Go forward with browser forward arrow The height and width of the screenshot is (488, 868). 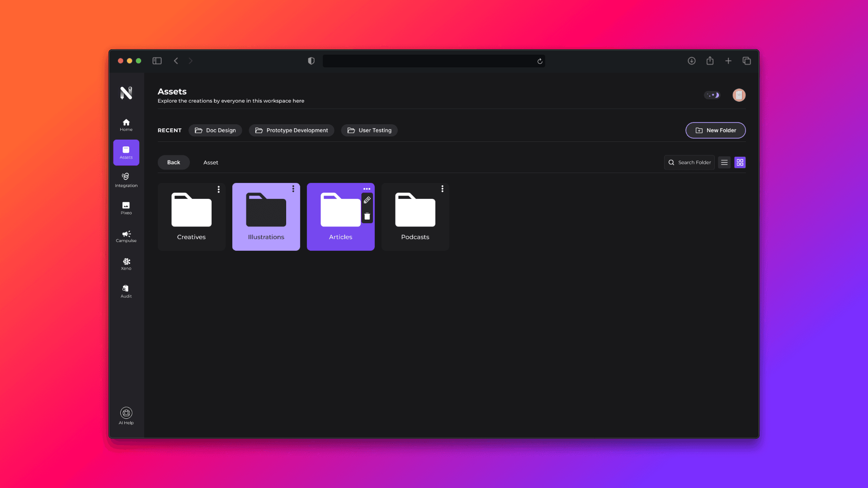pos(190,61)
